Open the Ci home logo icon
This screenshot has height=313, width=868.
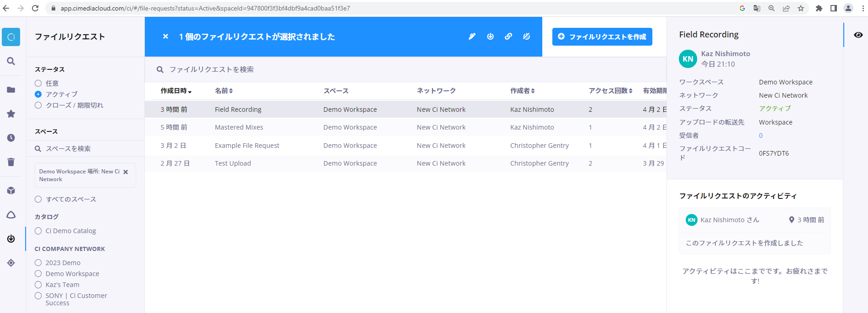[11, 37]
